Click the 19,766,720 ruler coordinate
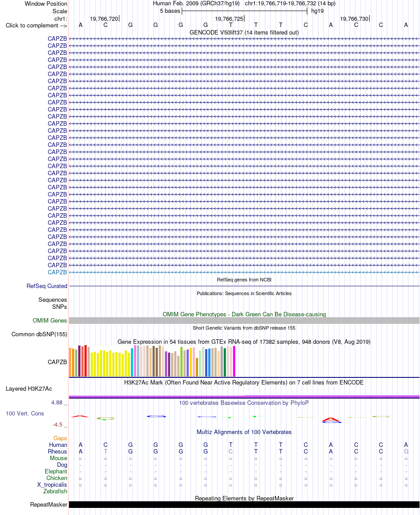The height and width of the screenshot is (515, 420). [104, 19]
